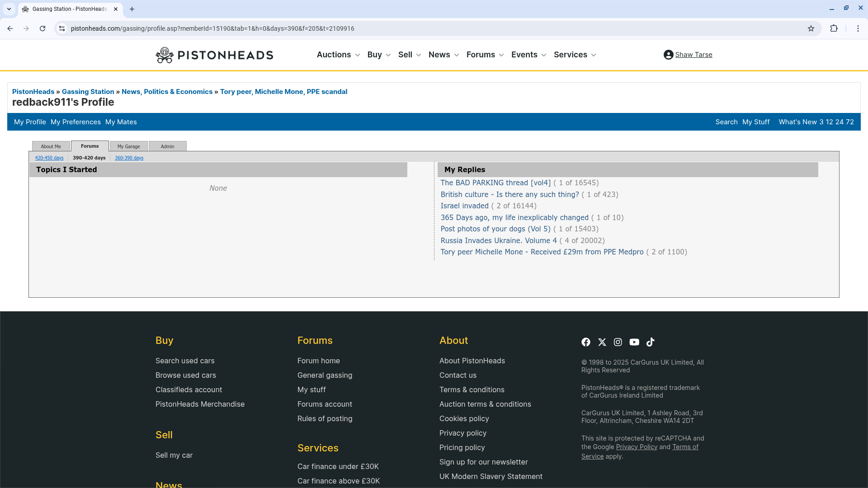Show what's new in 72 hours
Screen dimensions: 868x488
850,122
